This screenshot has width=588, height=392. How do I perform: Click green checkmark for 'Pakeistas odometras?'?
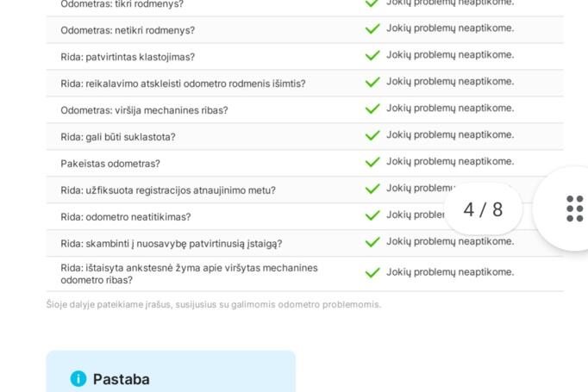click(372, 163)
